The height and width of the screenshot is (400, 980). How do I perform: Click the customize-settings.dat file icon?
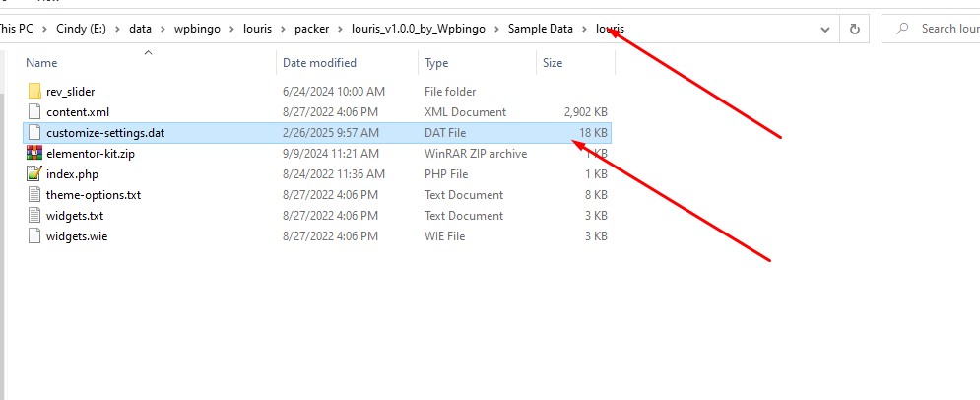(x=34, y=133)
